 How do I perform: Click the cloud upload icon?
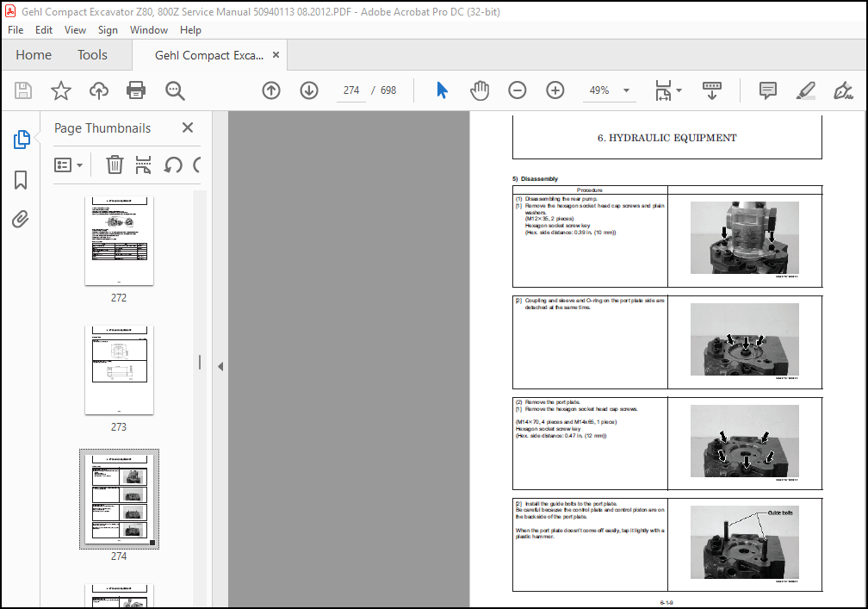99,90
